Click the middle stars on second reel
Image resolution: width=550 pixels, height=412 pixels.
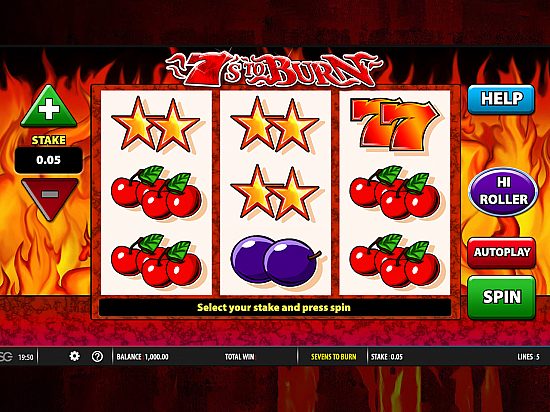pos(275,192)
